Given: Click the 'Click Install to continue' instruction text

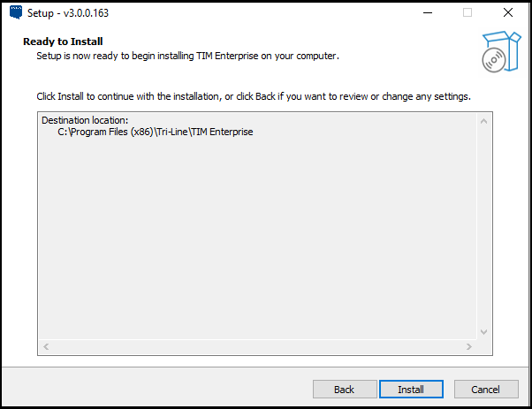Looking at the screenshot, I should coord(253,95).
